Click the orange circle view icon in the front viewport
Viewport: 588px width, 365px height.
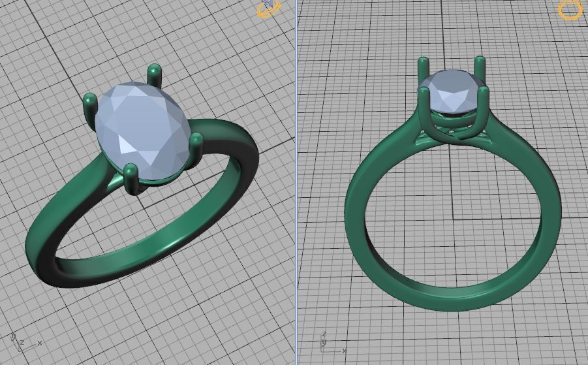[x=570, y=9]
